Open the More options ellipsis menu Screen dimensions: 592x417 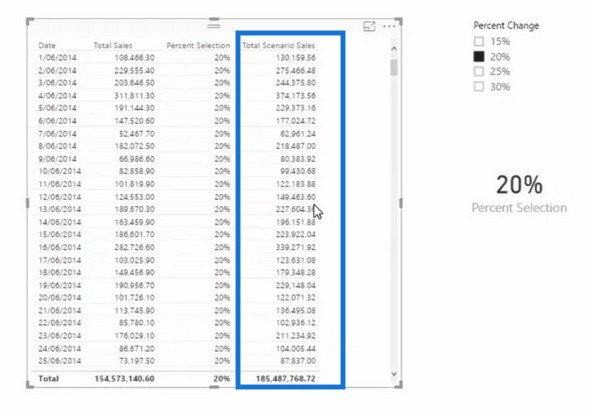tap(389, 26)
